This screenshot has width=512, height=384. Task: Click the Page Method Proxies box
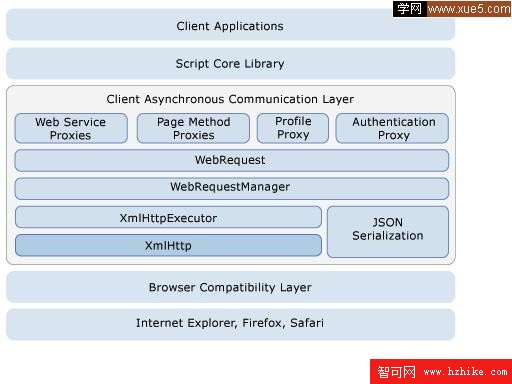tap(193, 128)
